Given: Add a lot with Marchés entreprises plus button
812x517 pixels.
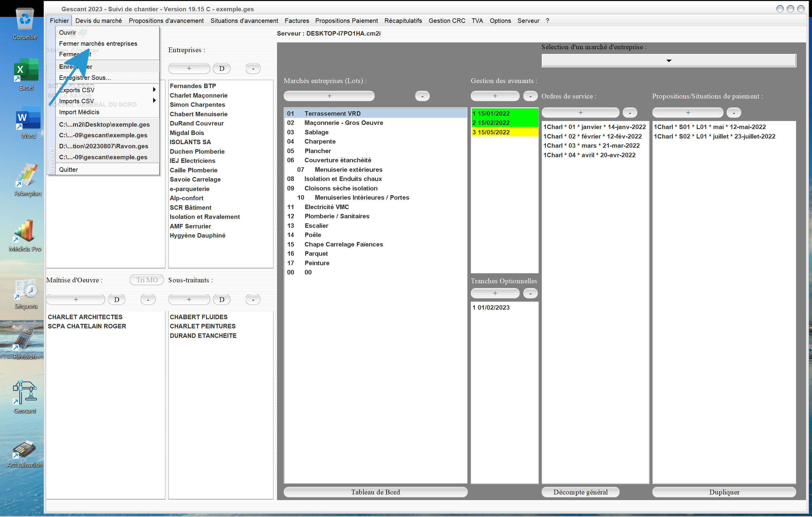Looking at the screenshot, I should [x=329, y=96].
